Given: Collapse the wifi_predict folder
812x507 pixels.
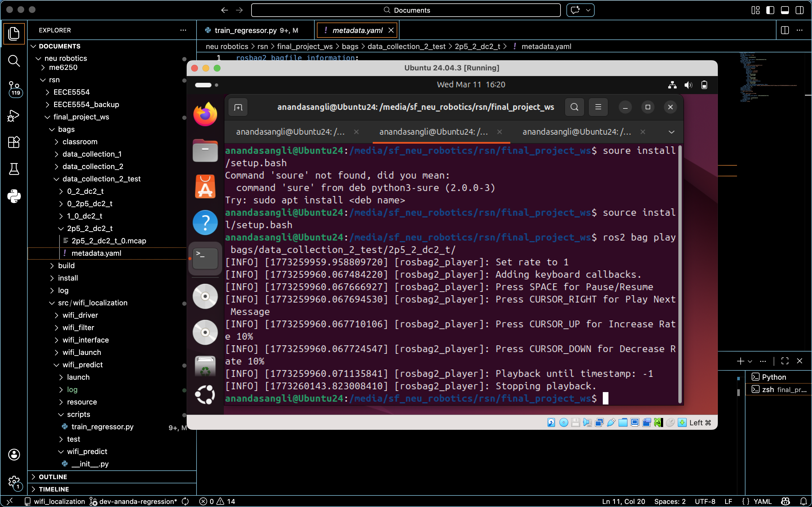Looking at the screenshot, I should [83, 364].
